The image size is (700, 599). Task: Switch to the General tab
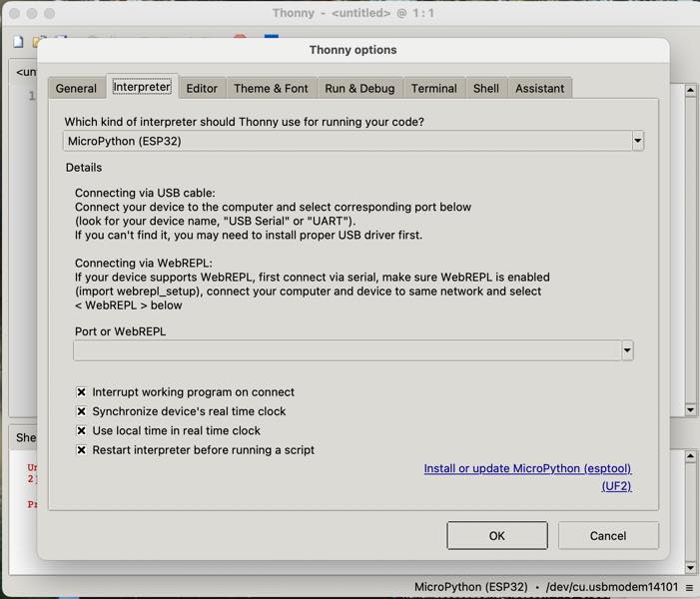76,89
